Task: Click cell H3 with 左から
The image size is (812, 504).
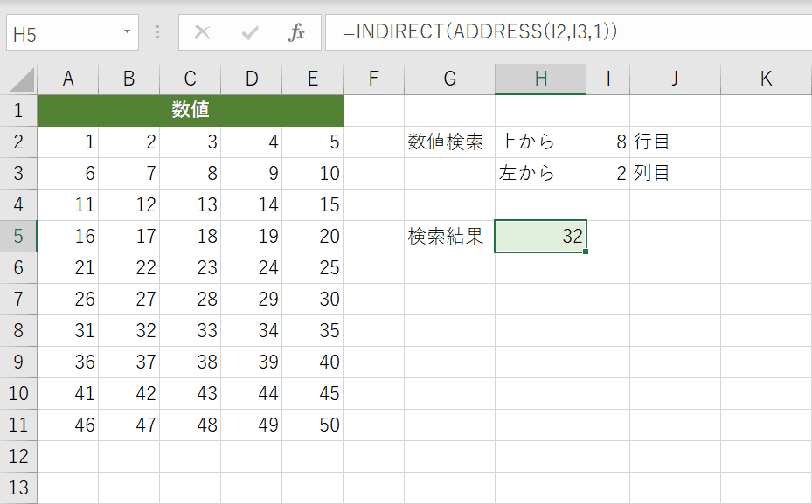Action: coord(541,173)
